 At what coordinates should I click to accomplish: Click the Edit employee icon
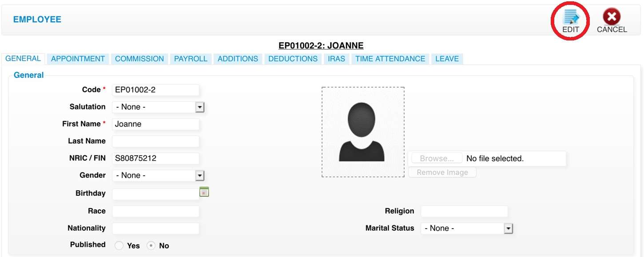(571, 17)
